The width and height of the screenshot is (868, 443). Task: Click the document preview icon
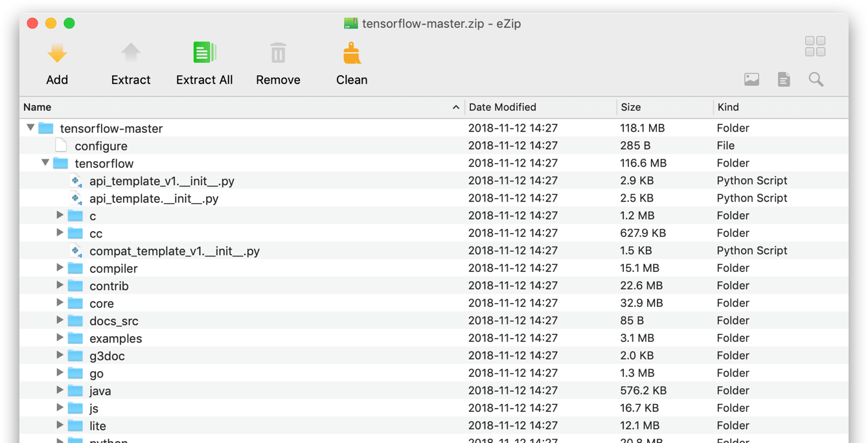[x=784, y=79]
